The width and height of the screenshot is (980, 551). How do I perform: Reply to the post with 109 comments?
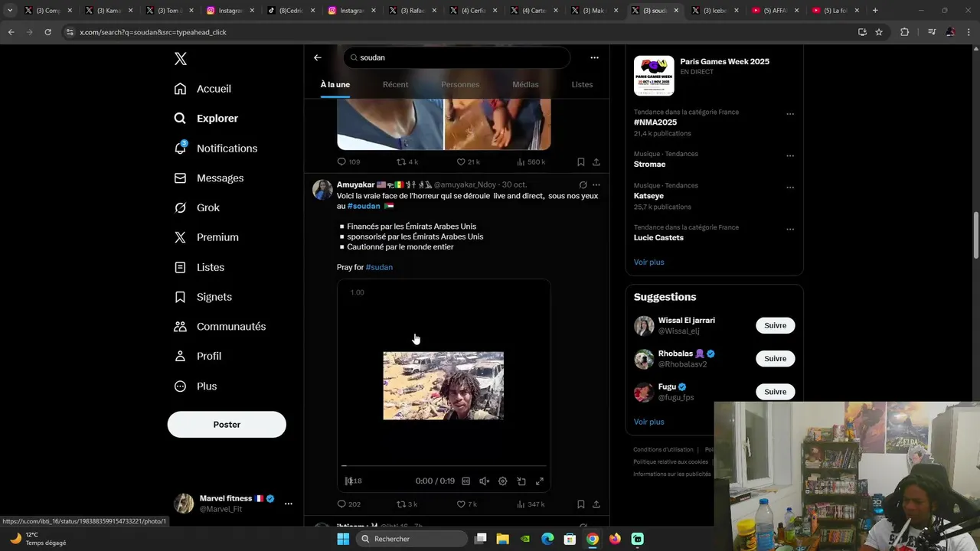tap(348, 162)
